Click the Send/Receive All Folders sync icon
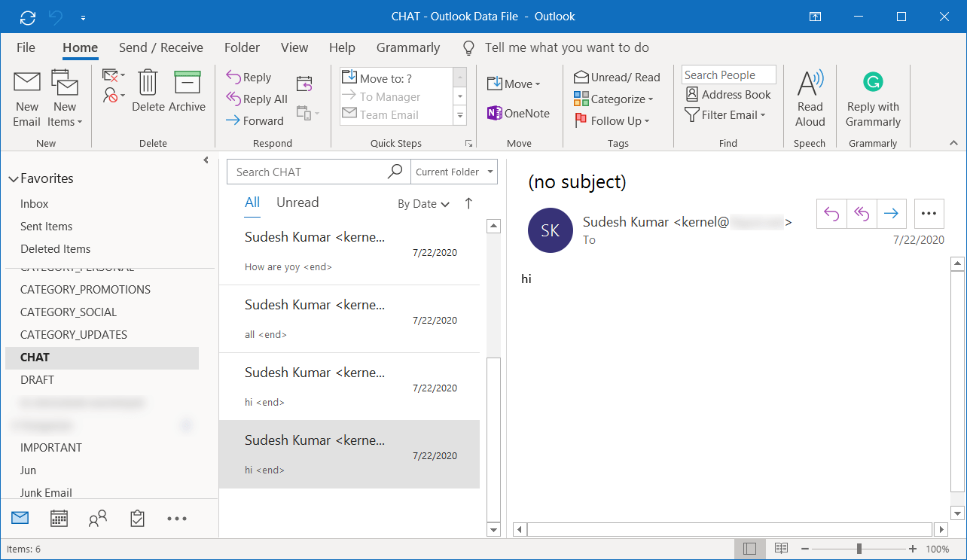967x560 pixels. 28,17
